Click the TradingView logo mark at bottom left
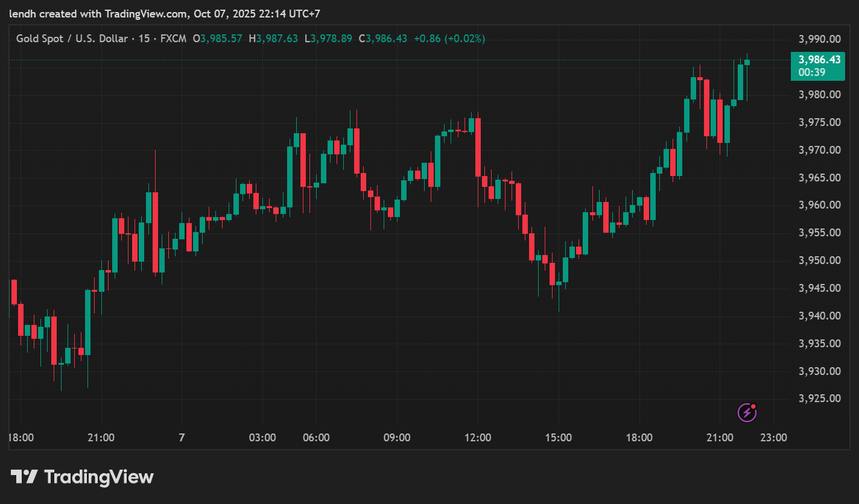 point(24,477)
